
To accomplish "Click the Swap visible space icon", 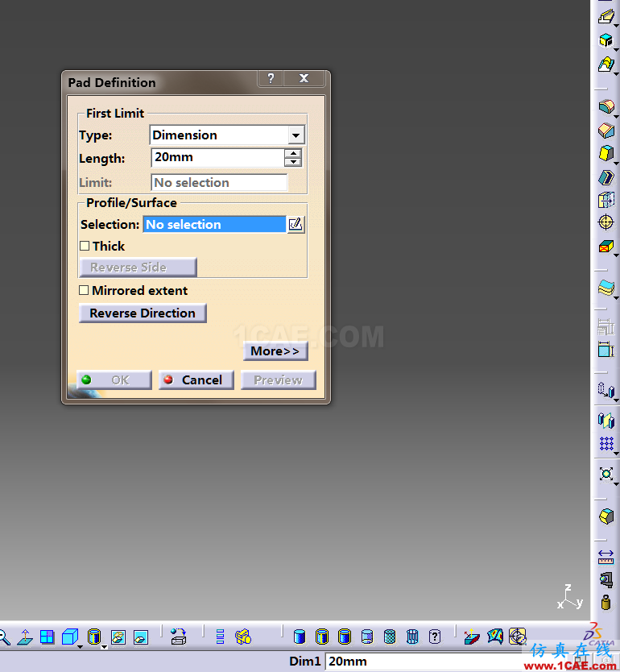I will [x=140, y=637].
